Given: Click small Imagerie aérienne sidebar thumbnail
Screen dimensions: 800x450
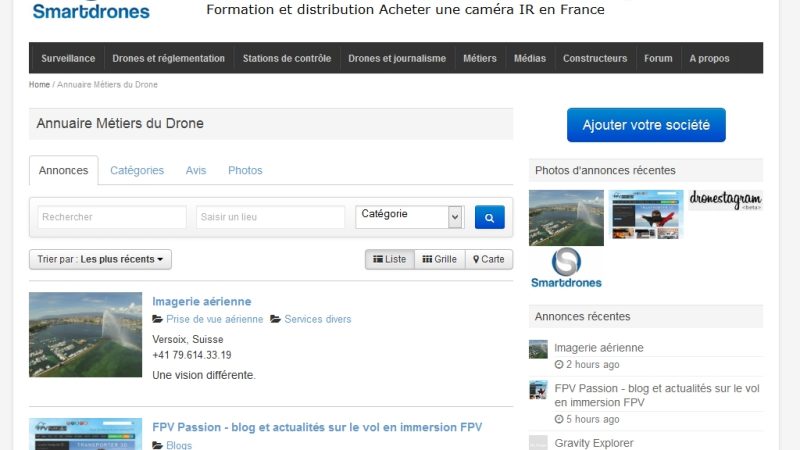Looking at the screenshot, I should (538, 349).
